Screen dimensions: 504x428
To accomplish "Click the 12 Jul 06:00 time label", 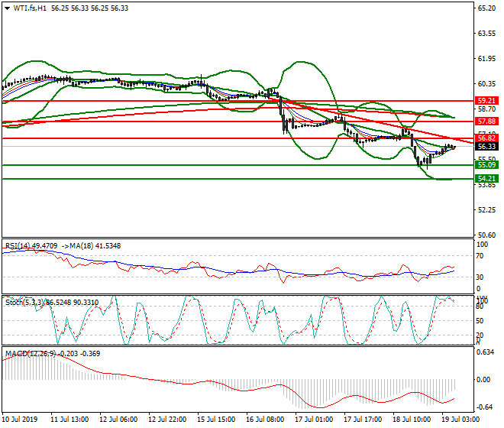I will pyautogui.click(x=118, y=420).
